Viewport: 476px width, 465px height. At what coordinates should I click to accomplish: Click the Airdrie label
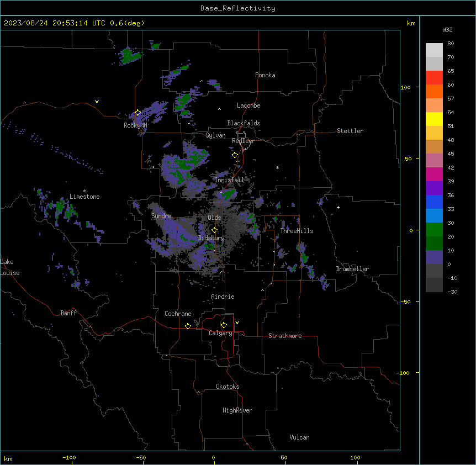point(223,297)
